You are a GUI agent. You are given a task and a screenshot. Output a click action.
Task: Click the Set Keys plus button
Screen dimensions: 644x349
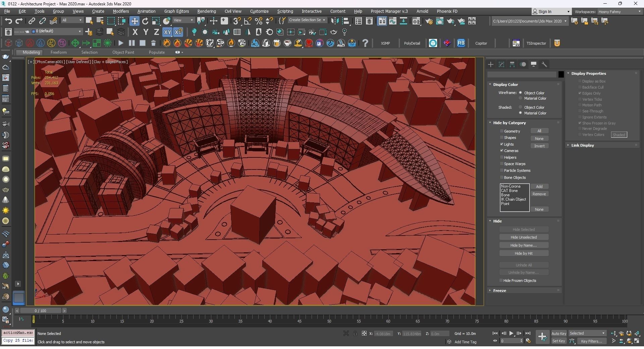click(x=542, y=337)
